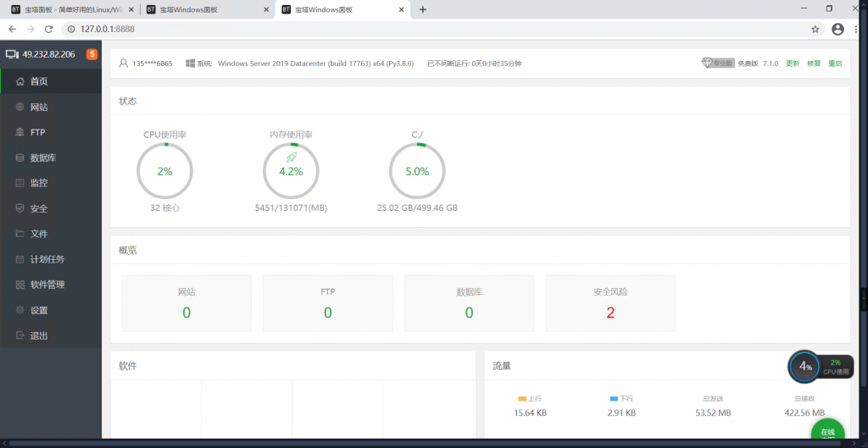
Task: Click the floating 4% performance circle
Action: [x=804, y=366]
